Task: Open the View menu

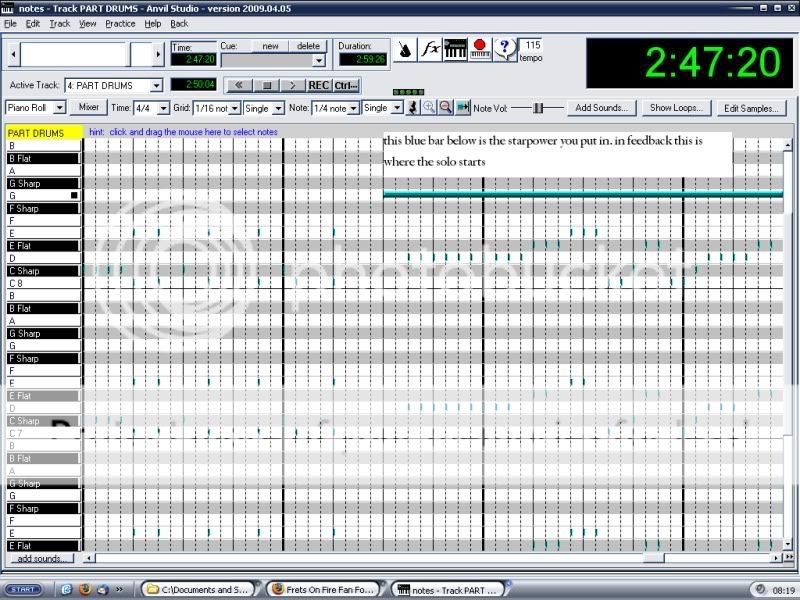Action: (x=88, y=24)
